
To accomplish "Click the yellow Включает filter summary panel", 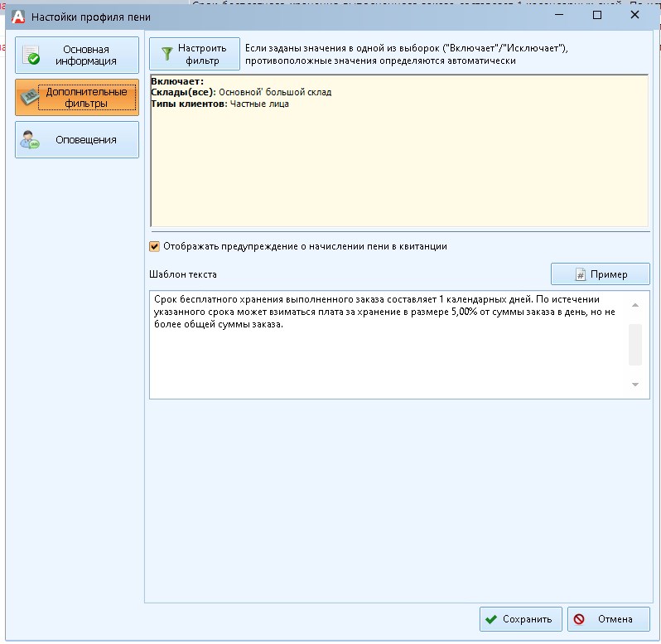I will click(398, 166).
